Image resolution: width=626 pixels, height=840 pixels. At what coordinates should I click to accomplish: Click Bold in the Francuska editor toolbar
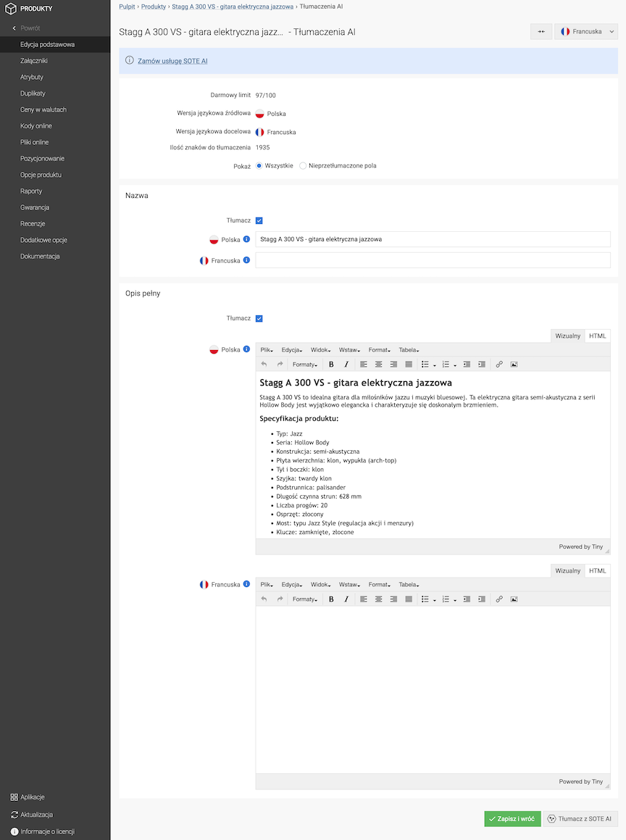[331, 599]
